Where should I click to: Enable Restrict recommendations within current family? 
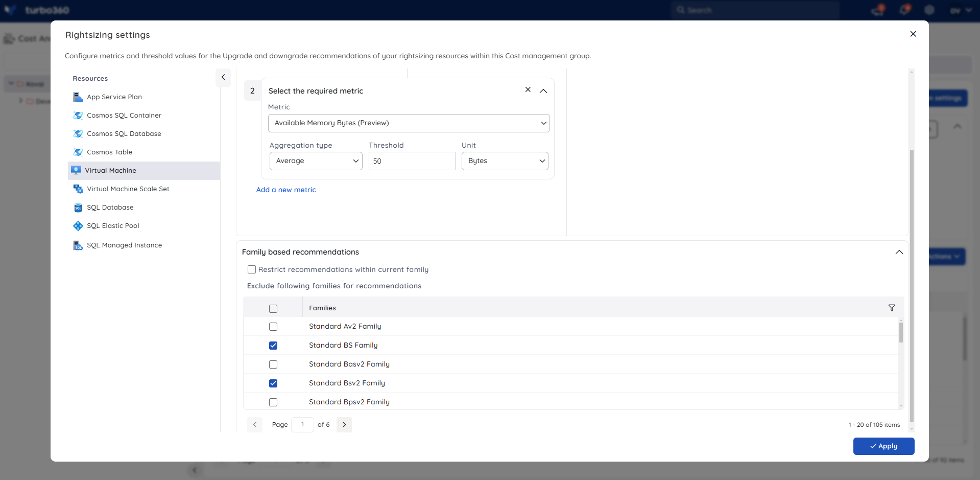click(x=252, y=269)
